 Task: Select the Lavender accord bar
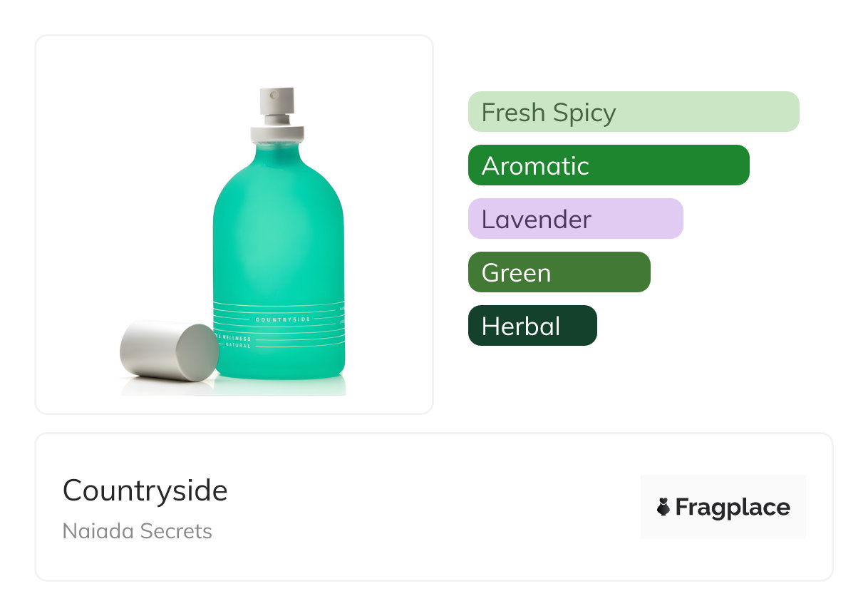(x=575, y=219)
